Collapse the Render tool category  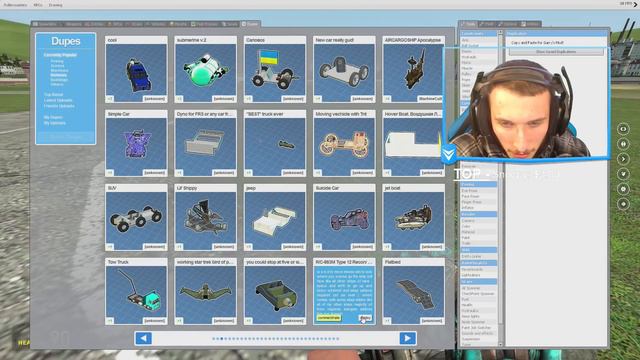pos(479,214)
